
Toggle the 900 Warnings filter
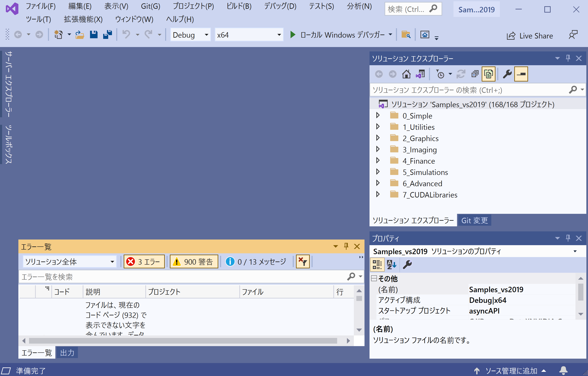[194, 262]
